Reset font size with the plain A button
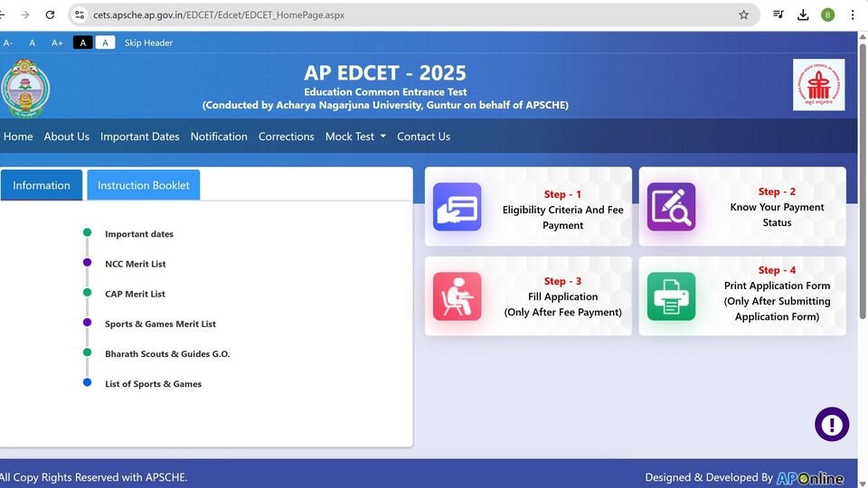868x488 pixels. 33,42
